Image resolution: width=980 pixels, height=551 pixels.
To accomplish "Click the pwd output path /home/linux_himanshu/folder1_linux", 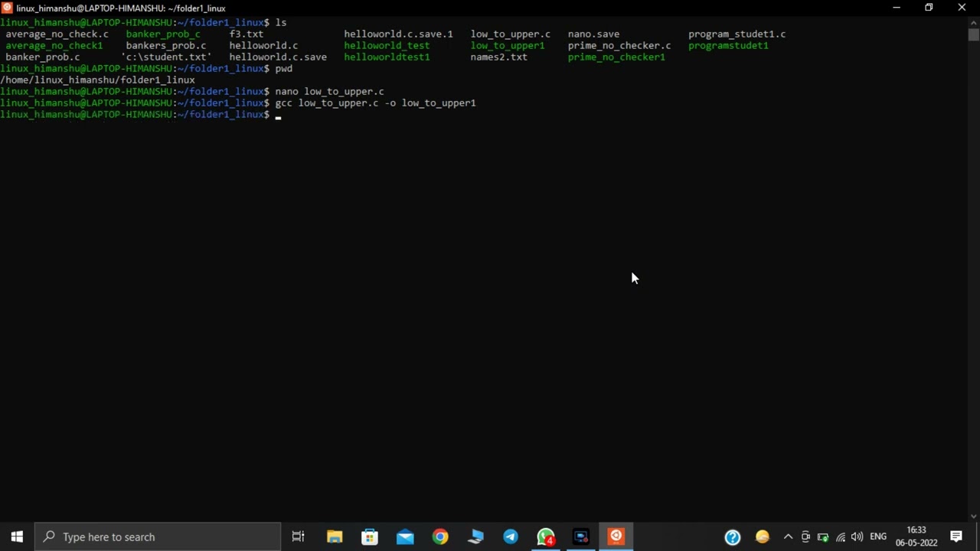I will click(97, 80).
